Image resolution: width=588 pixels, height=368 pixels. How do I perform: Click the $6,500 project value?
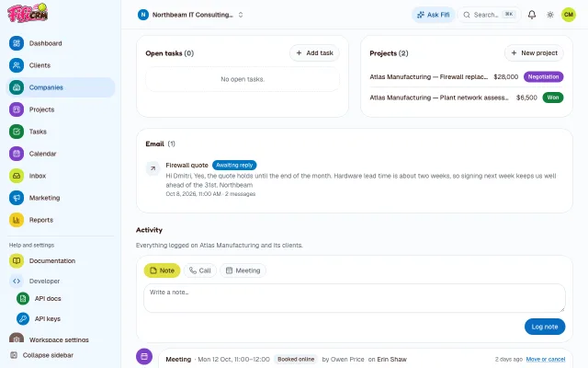(x=526, y=98)
